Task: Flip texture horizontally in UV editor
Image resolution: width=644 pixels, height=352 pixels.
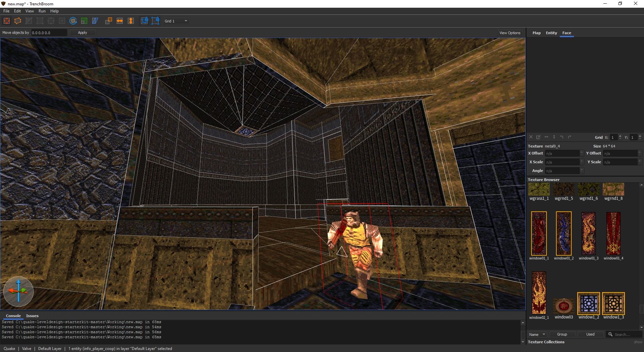Action: tap(546, 137)
